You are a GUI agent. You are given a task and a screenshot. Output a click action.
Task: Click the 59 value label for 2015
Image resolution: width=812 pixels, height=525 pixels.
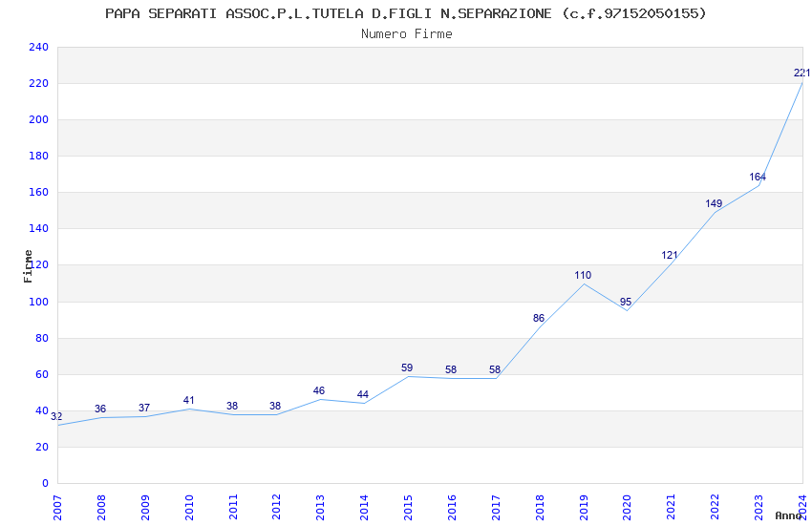[x=407, y=367]
